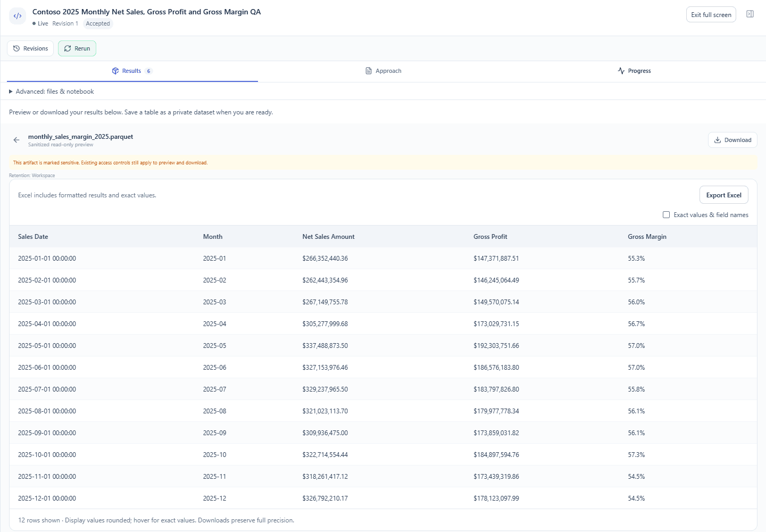The image size is (766, 532).
Task: Open the Progress tab
Action: pyautogui.click(x=635, y=71)
